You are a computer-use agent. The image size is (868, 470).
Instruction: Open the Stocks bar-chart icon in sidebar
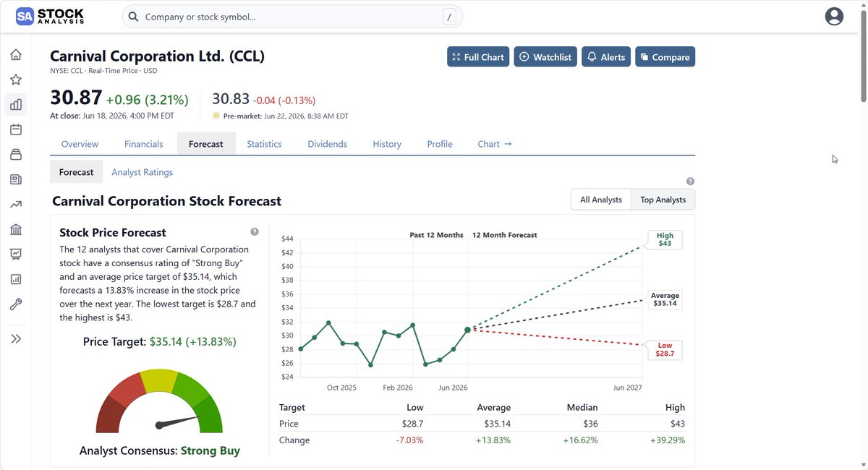pyautogui.click(x=16, y=105)
